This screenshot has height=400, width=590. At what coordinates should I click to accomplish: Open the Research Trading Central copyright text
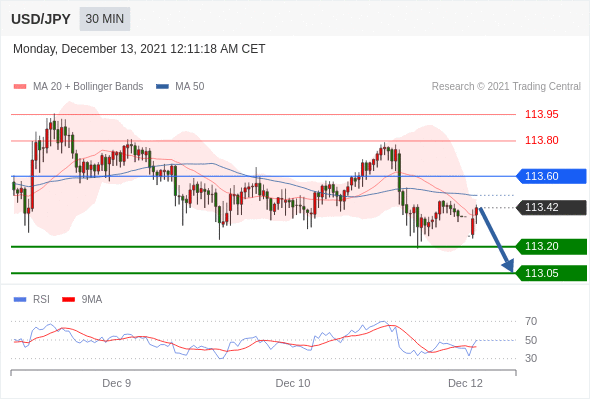(x=506, y=87)
